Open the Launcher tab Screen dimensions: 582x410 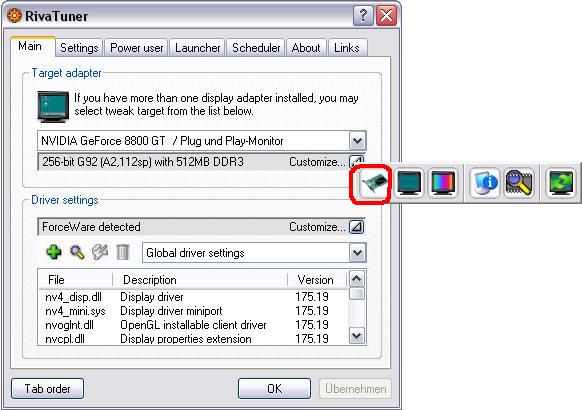coord(197,48)
